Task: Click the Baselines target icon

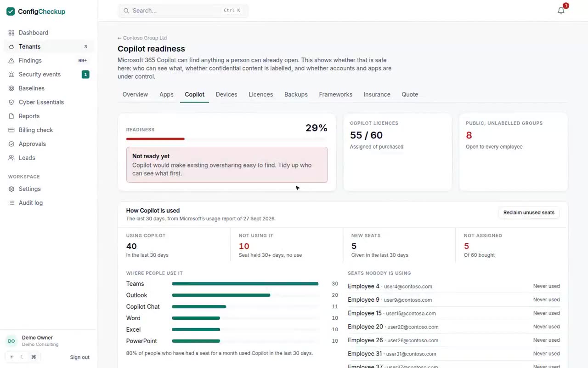Action: tap(11, 88)
